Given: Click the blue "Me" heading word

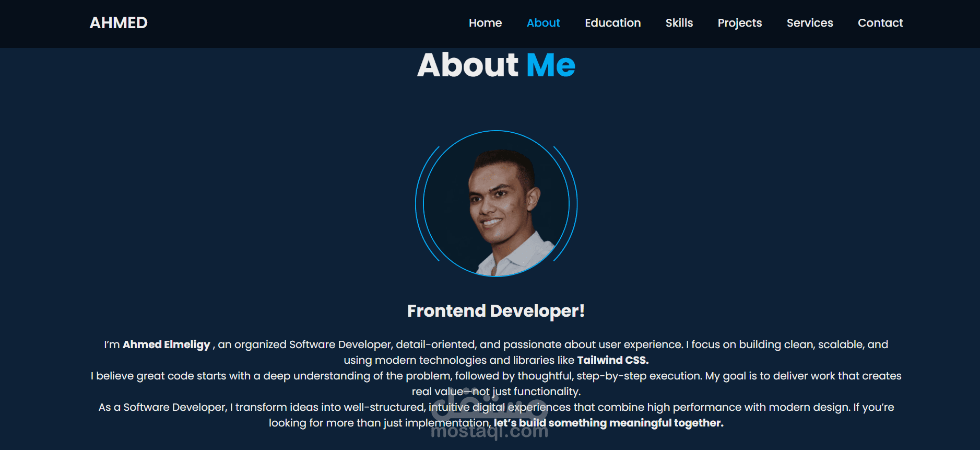Looking at the screenshot, I should 551,65.
